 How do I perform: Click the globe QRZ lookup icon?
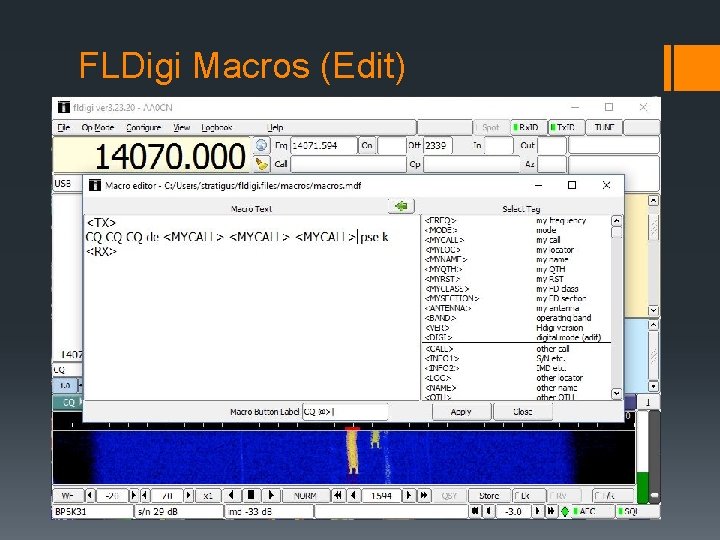[x=261, y=146]
